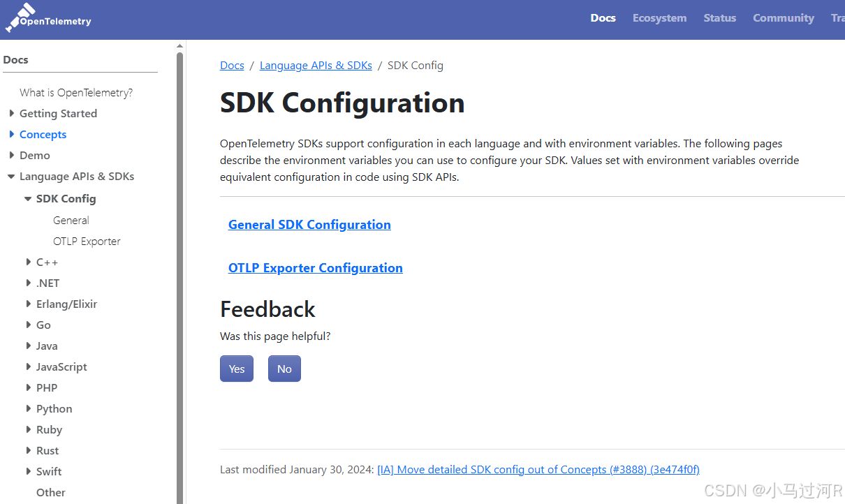The height and width of the screenshot is (504, 845).
Task: Follow the Docs breadcrumb link
Action: (232, 66)
